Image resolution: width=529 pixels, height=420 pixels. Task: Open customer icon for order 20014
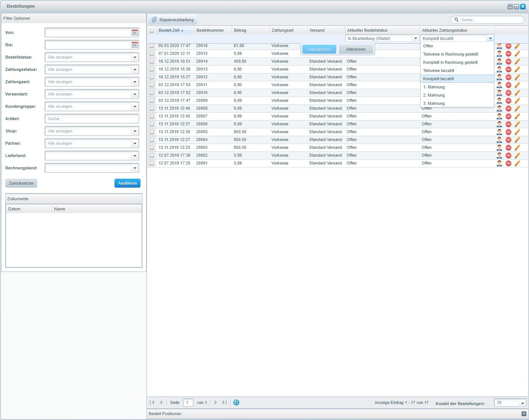coord(499,62)
